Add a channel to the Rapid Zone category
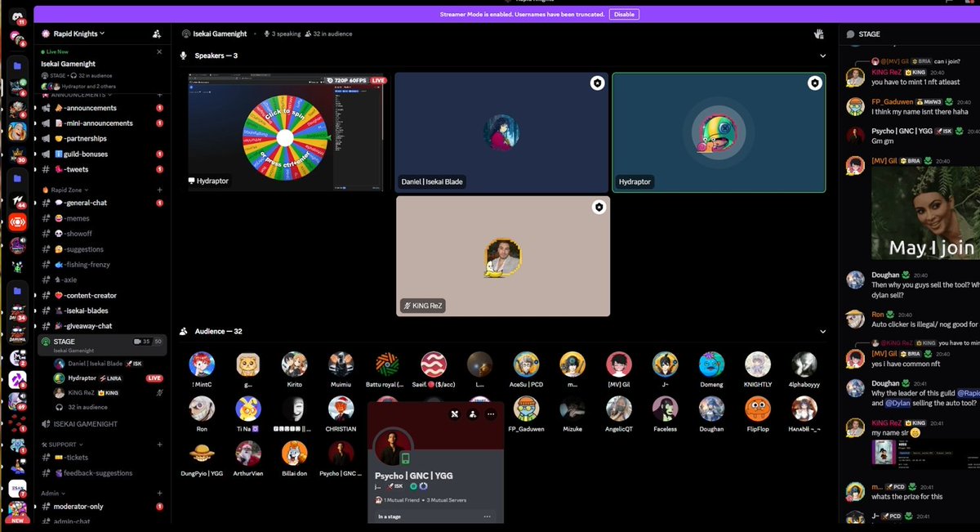This screenshot has width=980, height=532. pos(160,189)
